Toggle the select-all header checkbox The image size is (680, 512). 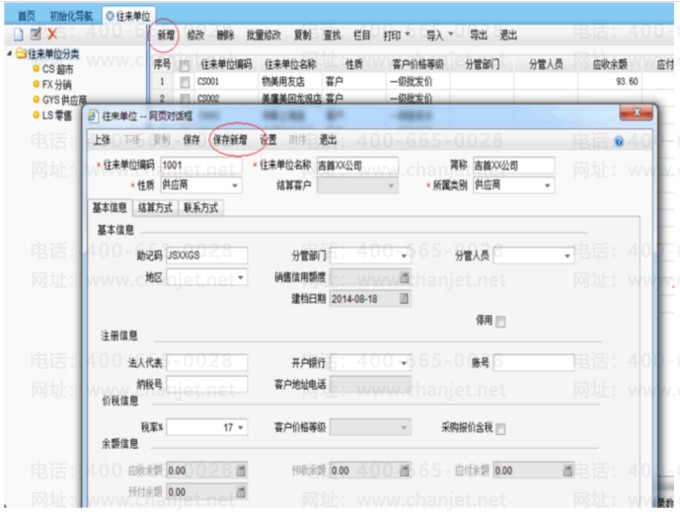[184, 66]
